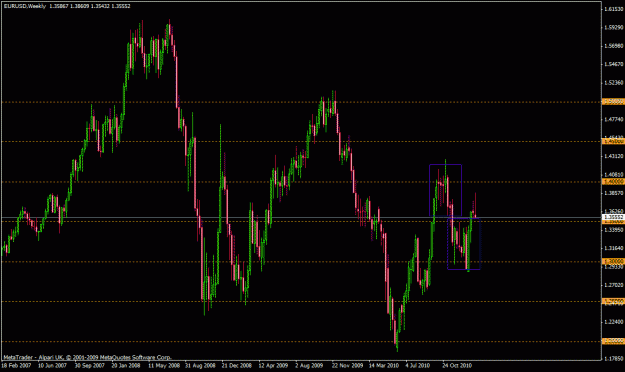Click the 1.43120 price scale value
The image size is (625, 372).
pyautogui.click(x=614, y=156)
